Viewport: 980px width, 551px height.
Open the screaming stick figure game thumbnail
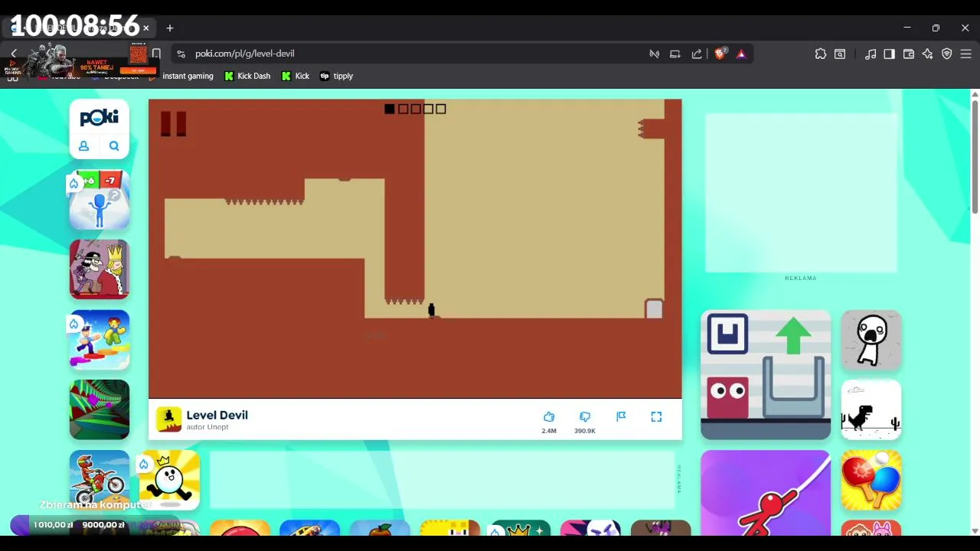pos(871,340)
